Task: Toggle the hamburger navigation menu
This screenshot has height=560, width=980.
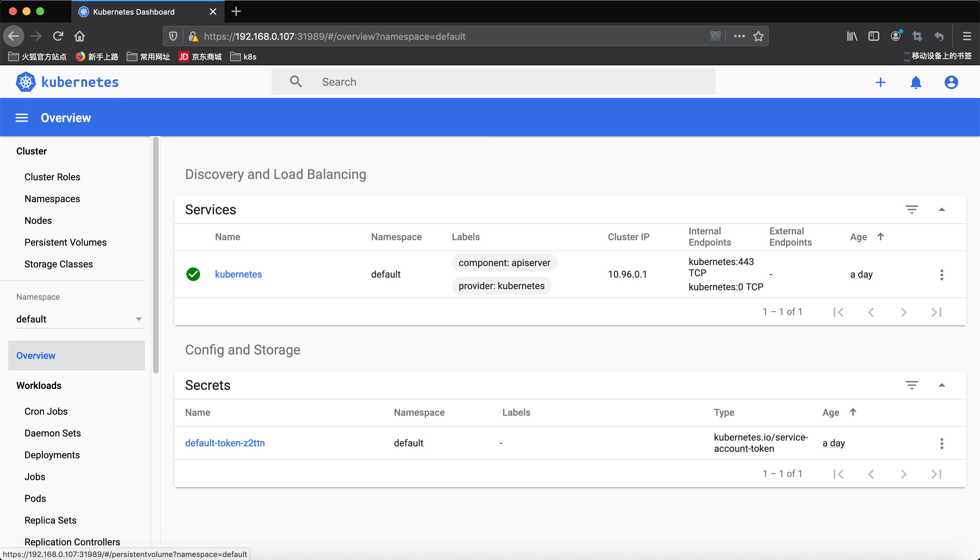Action: (21, 118)
